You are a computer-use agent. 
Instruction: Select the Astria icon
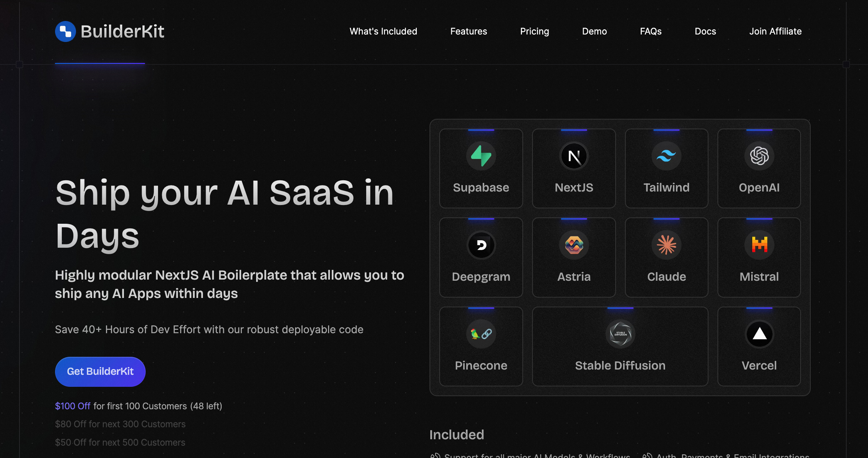[574, 245]
